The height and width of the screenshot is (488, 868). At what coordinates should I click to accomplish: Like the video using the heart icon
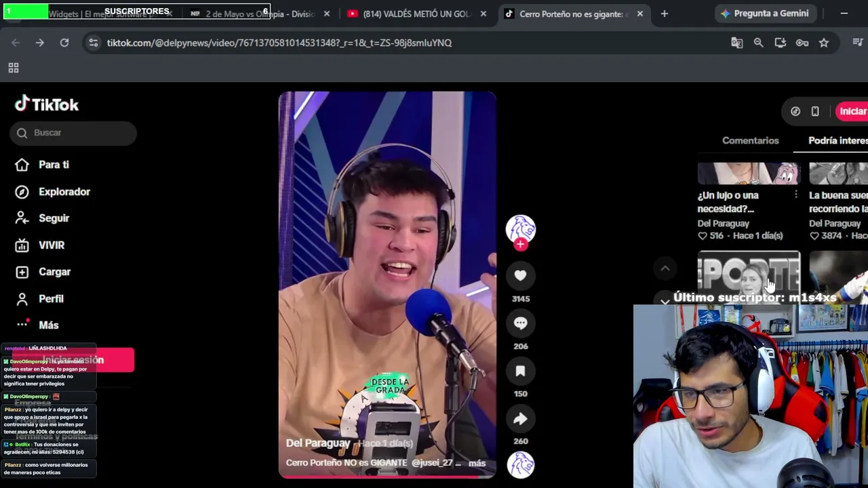[x=520, y=275]
